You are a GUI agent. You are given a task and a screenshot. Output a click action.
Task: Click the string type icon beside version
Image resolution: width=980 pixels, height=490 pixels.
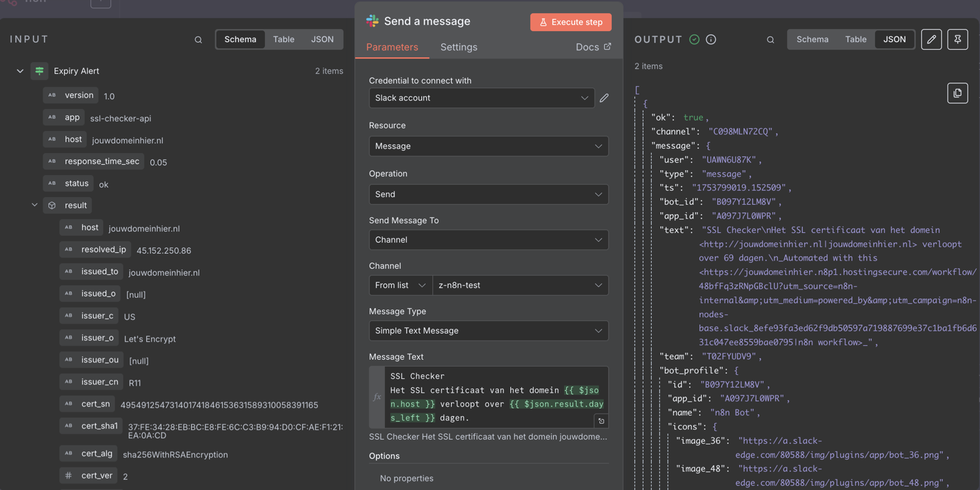click(52, 95)
